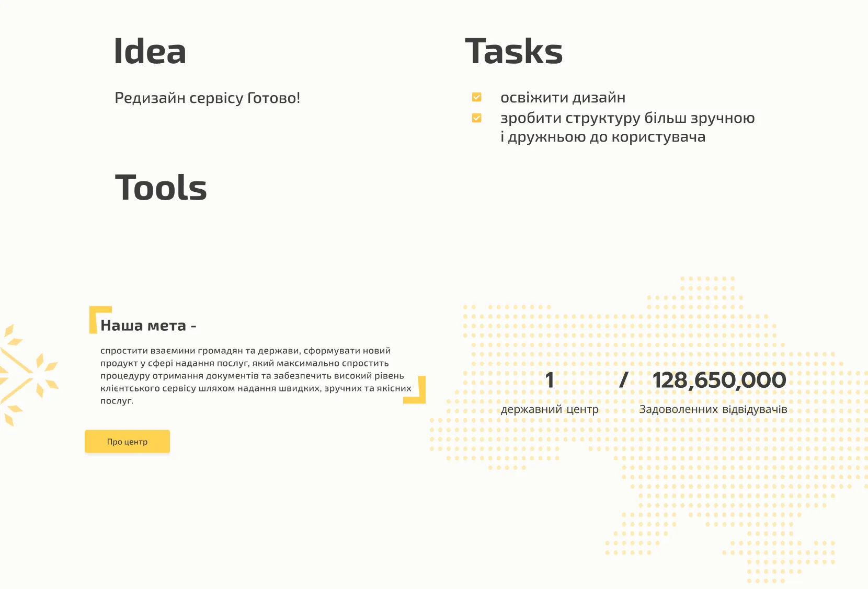Click the text "Редизайн сервісу Готово!"

[x=208, y=98]
